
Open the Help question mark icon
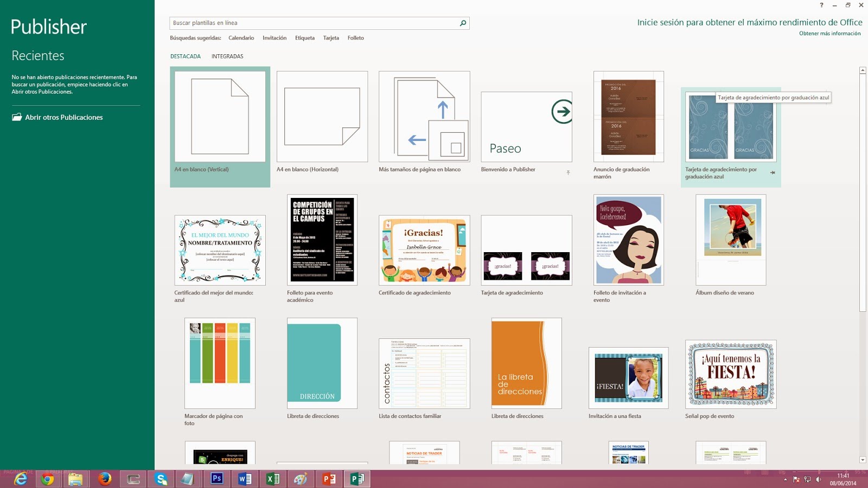coord(821,5)
